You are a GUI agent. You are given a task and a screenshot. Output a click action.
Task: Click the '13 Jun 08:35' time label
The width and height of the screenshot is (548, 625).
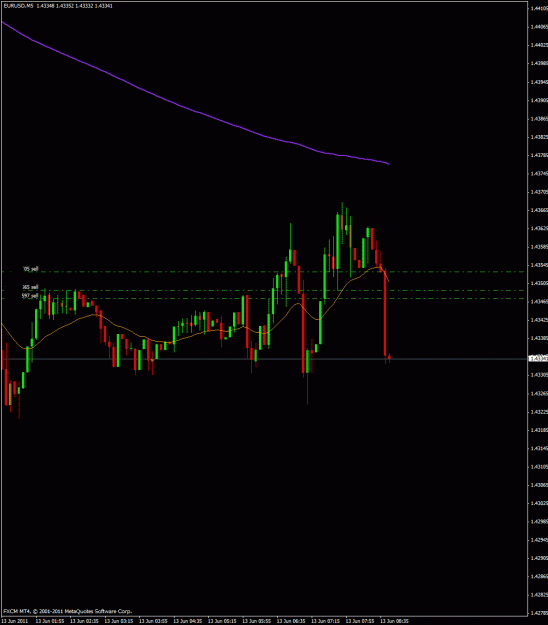coord(394,621)
